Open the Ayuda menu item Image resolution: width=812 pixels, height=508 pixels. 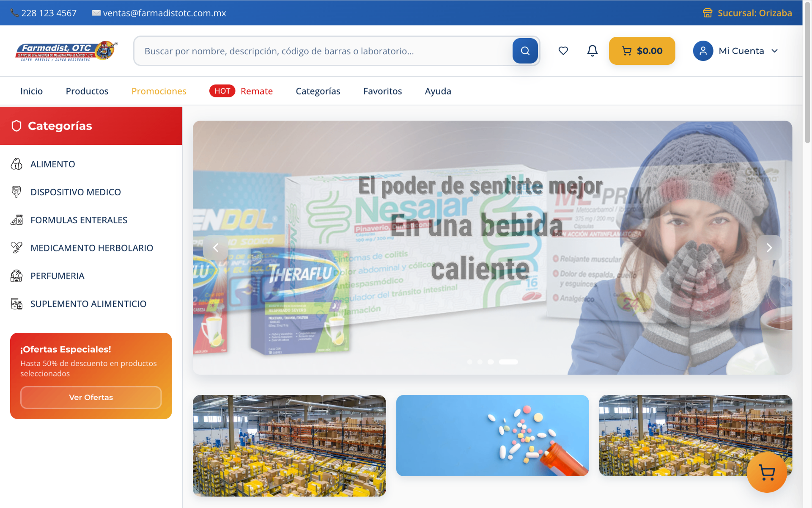438,91
